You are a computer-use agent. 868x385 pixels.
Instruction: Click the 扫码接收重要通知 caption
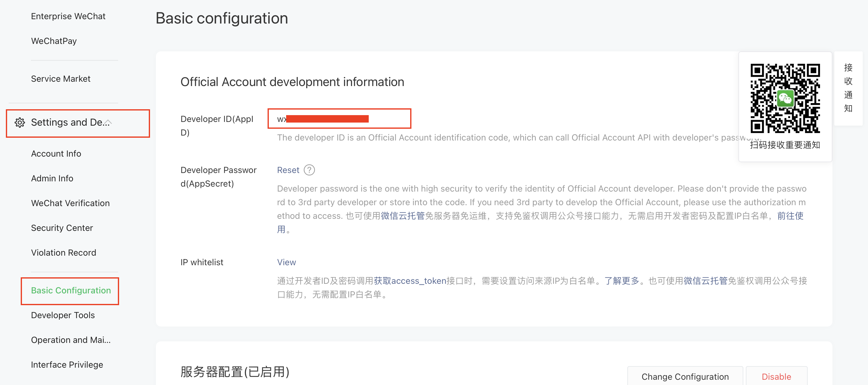pos(785,145)
